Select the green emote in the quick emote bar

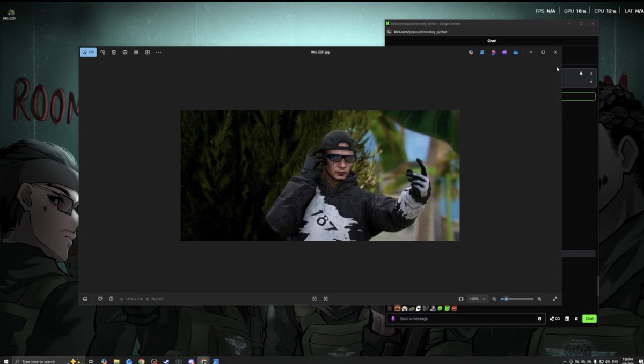click(x=440, y=308)
